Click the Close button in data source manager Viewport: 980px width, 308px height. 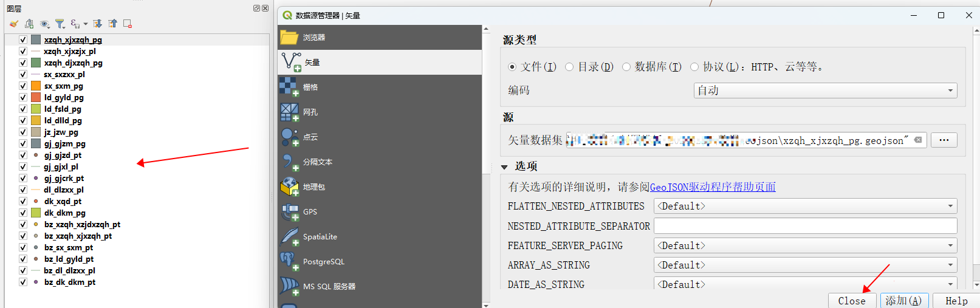[x=852, y=301]
